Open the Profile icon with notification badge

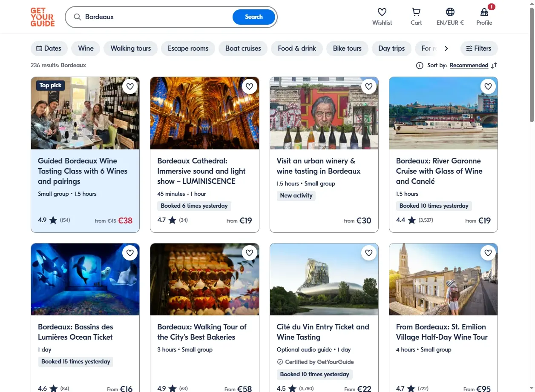[484, 12]
